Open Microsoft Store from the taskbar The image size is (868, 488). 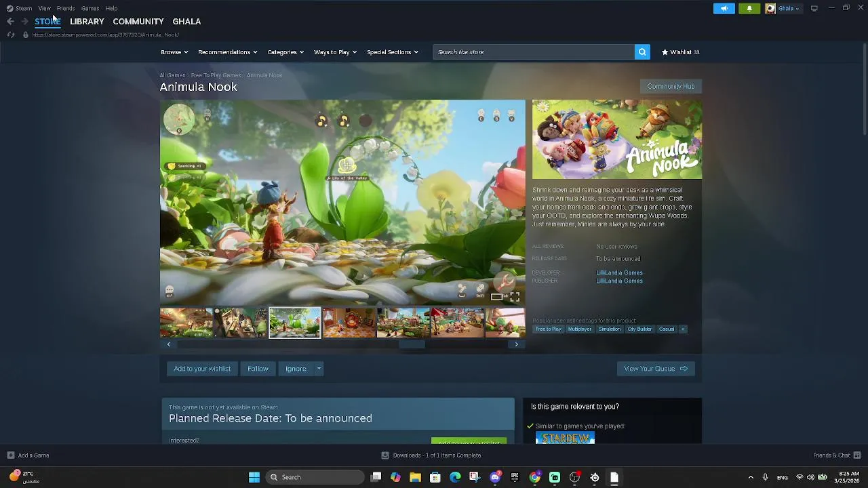coord(435,477)
